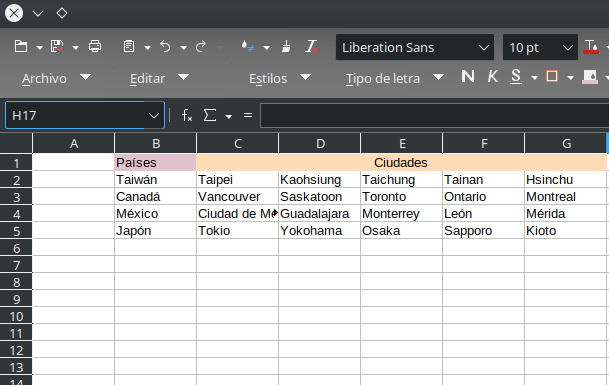Click the Paste clipboard icon
This screenshot has height=385, width=609.
pos(129,47)
